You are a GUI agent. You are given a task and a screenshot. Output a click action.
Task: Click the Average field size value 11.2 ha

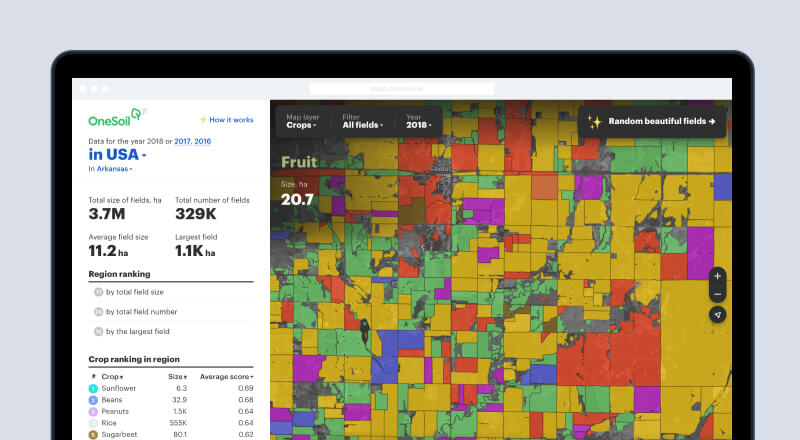108,251
